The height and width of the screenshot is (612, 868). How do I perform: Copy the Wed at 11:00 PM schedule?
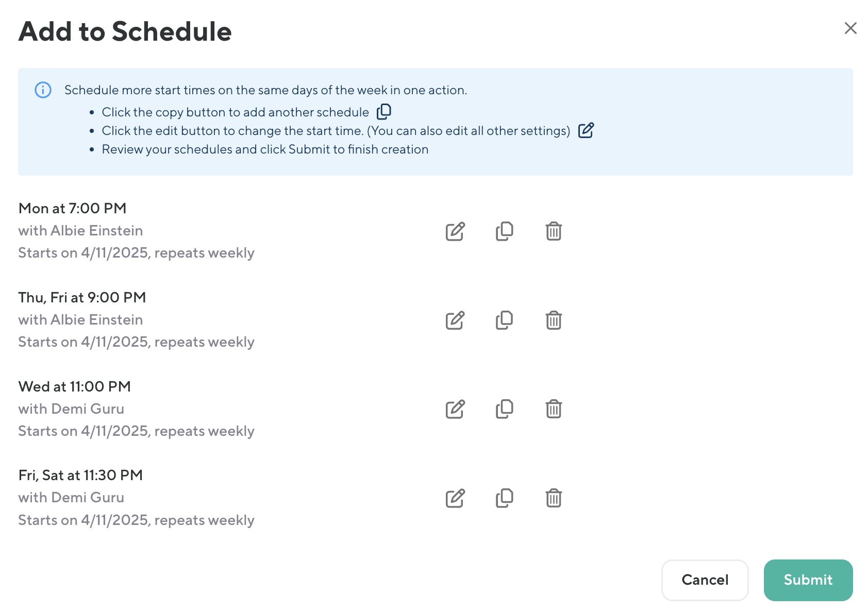[x=504, y=409]
